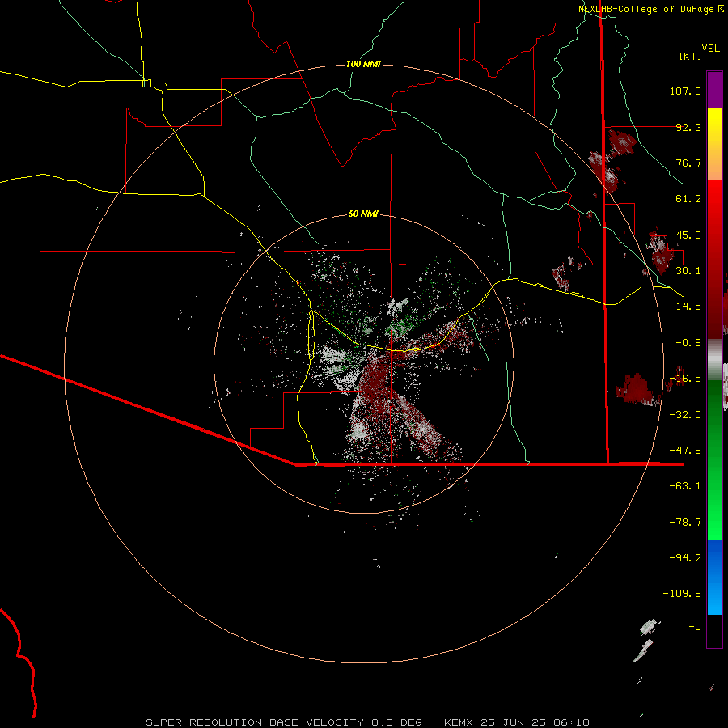Click the 76.7 velocity scale value
This screenshot has height=728, width=728.
coord(688,163)
